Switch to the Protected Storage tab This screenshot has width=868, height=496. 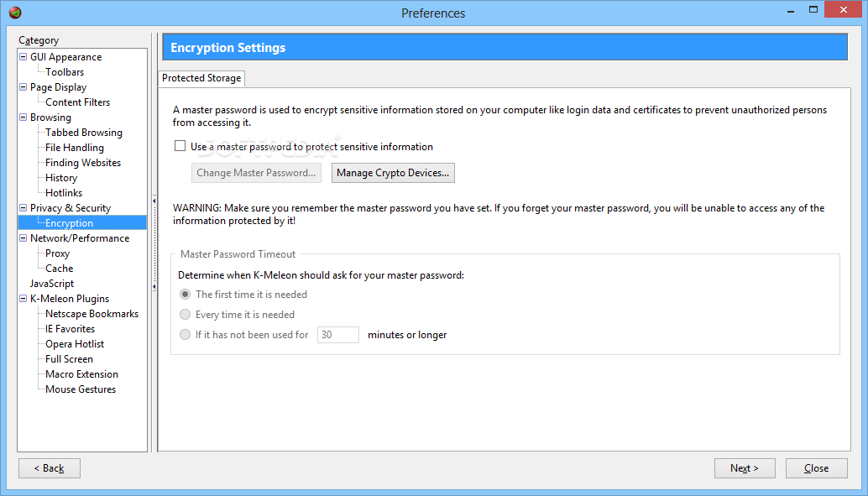click(x=201, y=78)
